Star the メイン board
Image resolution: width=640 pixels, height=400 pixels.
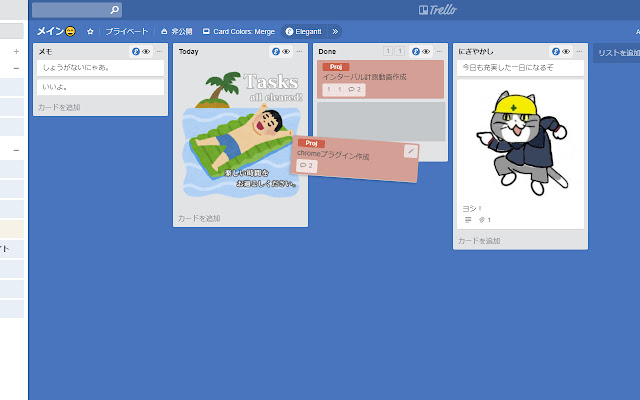tap(90, 31)
